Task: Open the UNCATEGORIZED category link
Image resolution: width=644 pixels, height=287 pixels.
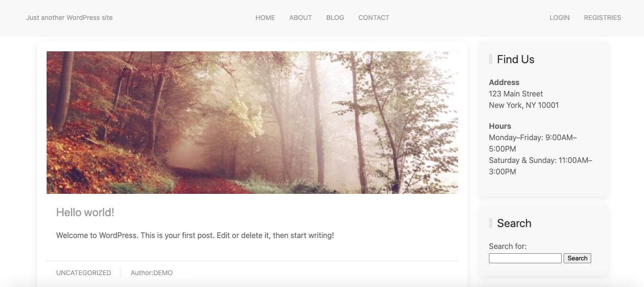Action: tap(84, 273)
